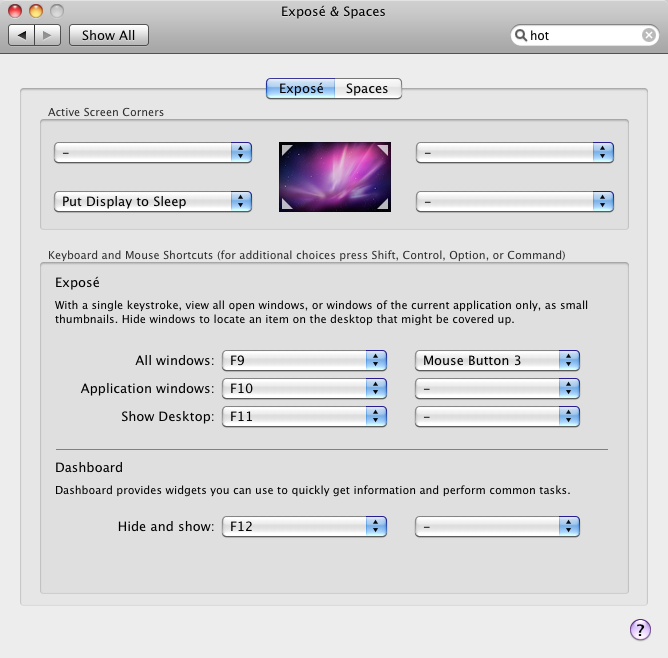The width and height of the screenshot is (668, 658).
Task: Open the top-right screen corner dropdown
Action: 515,152
